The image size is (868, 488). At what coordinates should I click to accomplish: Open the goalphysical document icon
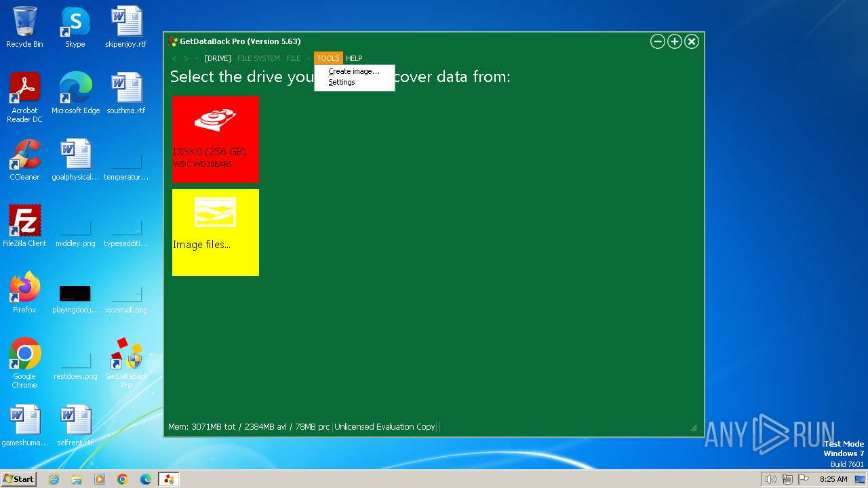click(x=75, y=160)
